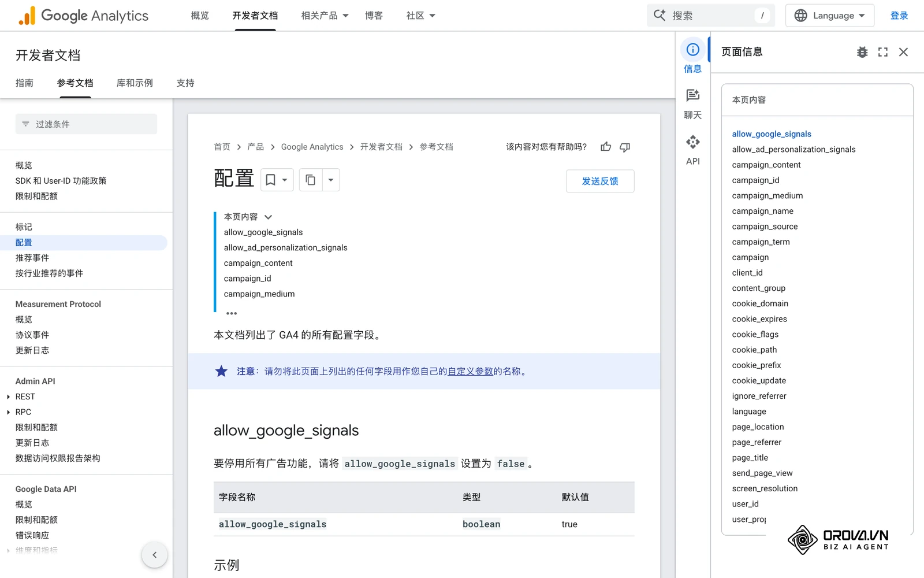Click the filter icon in 过滤条件

pos(25,124)
